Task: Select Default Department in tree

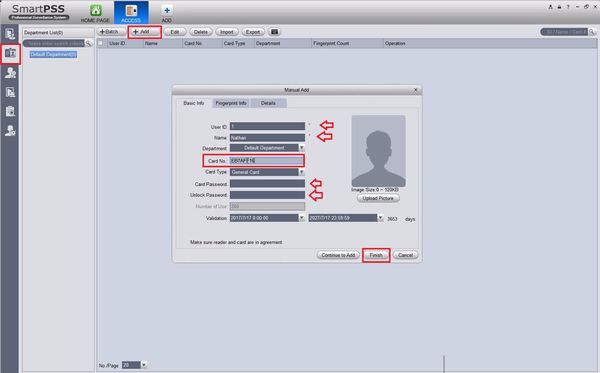Action: [x=53, y=54]
